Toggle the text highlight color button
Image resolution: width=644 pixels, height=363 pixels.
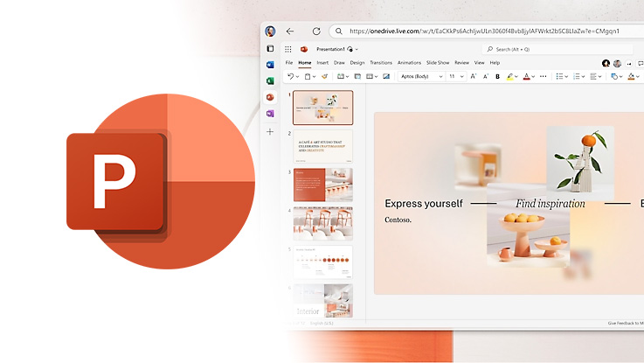click(509, 76)
